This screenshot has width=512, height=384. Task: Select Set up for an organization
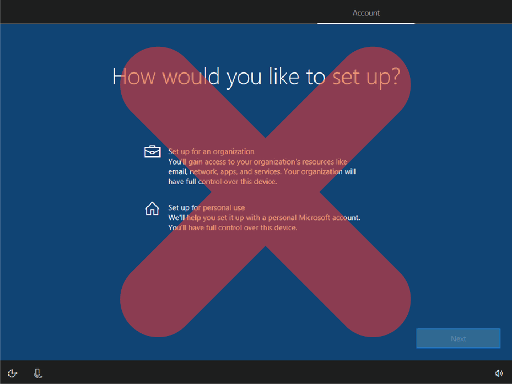[211, 151]
